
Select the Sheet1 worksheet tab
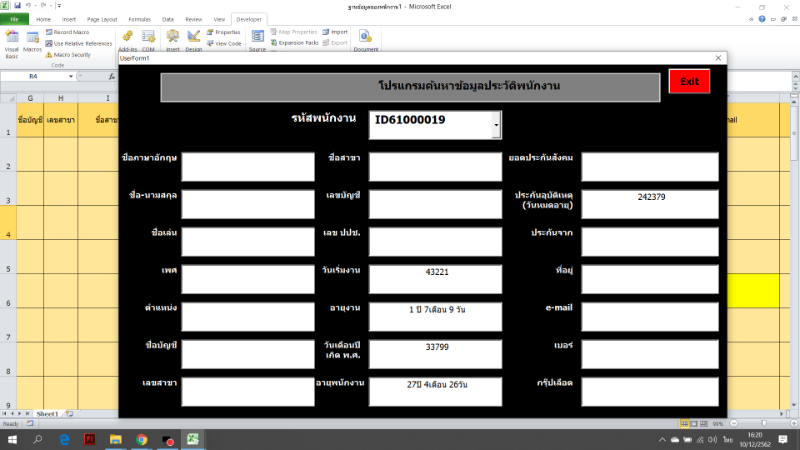point(47,413)
